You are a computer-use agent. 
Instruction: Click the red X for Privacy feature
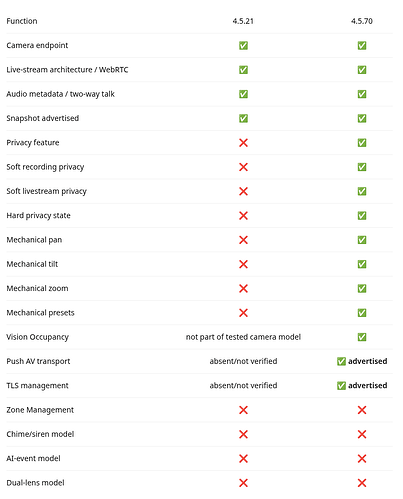point(243,143)
